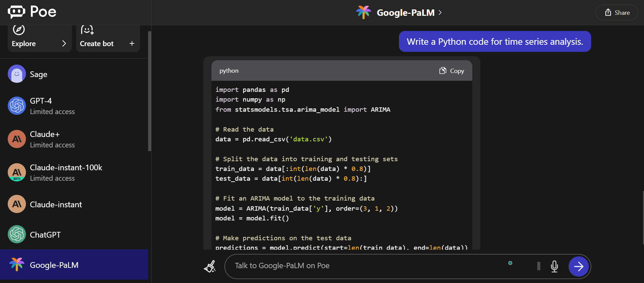Click the 'model = model.fit()' line
Image resolution: width=644 pixels, height=283 pixels.
tap(252, 218)
